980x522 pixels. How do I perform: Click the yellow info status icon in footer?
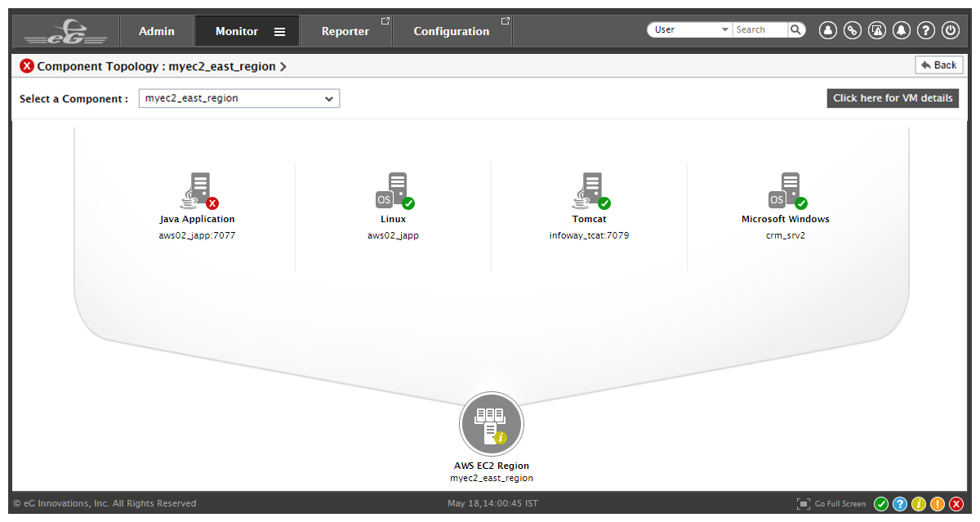[919, 504]
